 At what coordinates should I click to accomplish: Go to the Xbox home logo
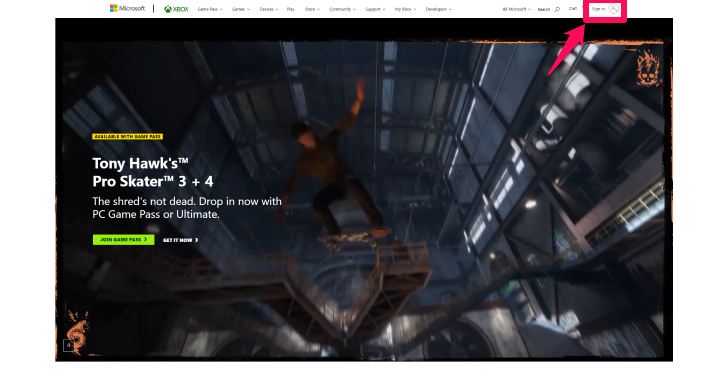pos(176,9)
